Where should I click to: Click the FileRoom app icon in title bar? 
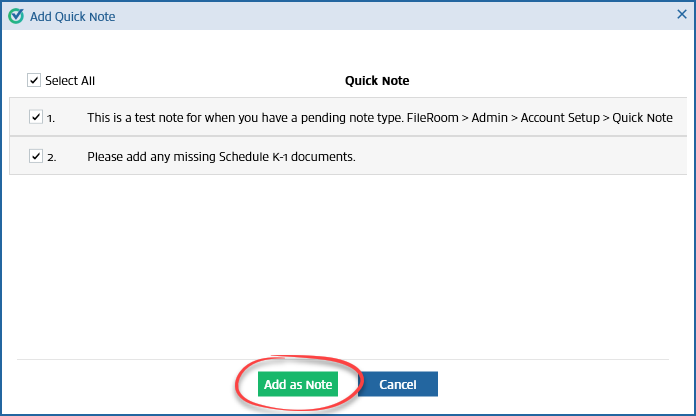point(15,16)
